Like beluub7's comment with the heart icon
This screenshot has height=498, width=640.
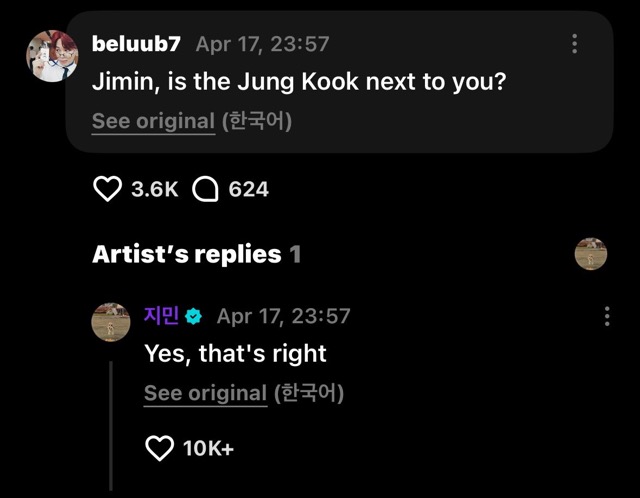107,189
